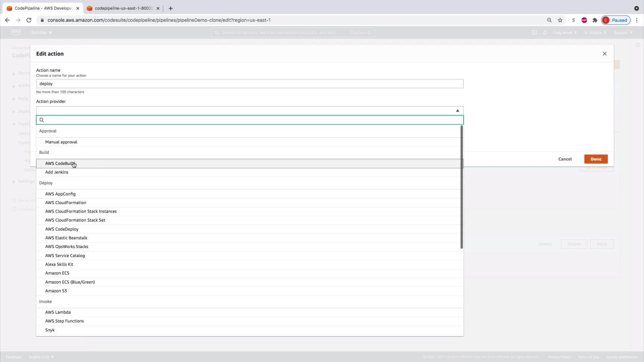644x362 pixels.
Task: Reload the CodePipeline page
Action: pos(29,20)
